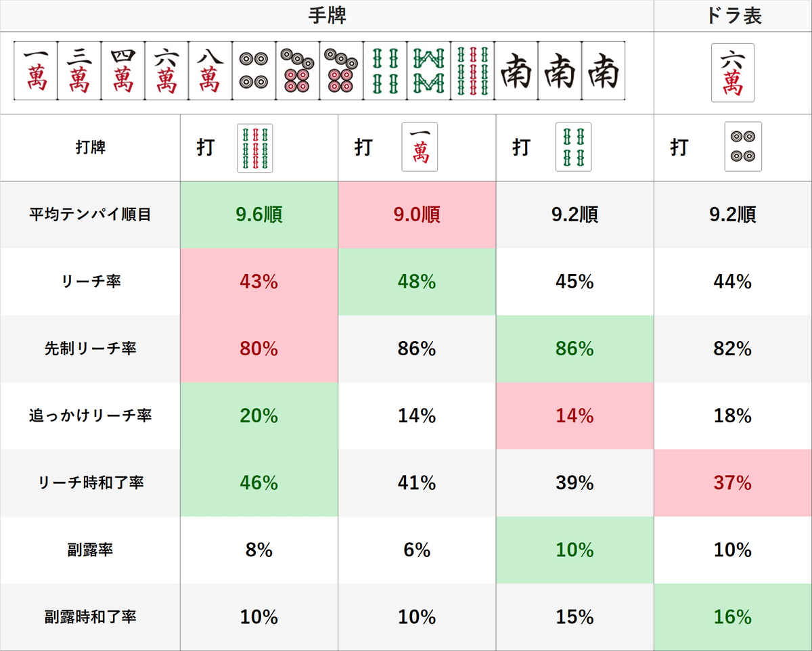Click the last 南 tile in hand

coord(604,70)
